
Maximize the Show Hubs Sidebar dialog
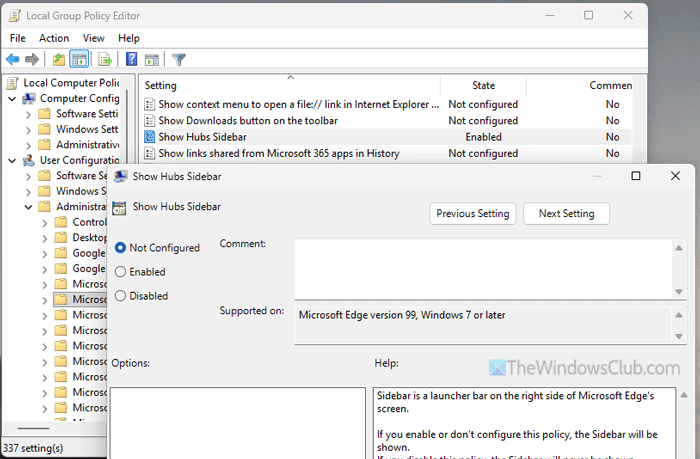(x=636, y=176)
